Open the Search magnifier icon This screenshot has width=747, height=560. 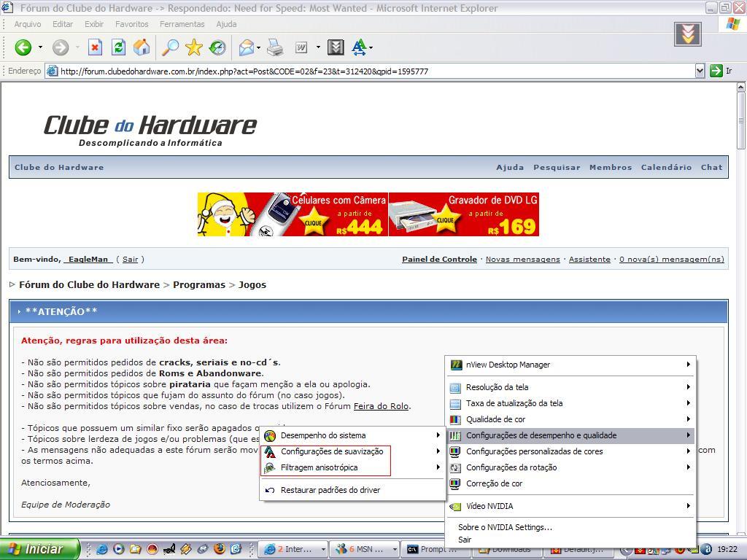click(170, 47)
